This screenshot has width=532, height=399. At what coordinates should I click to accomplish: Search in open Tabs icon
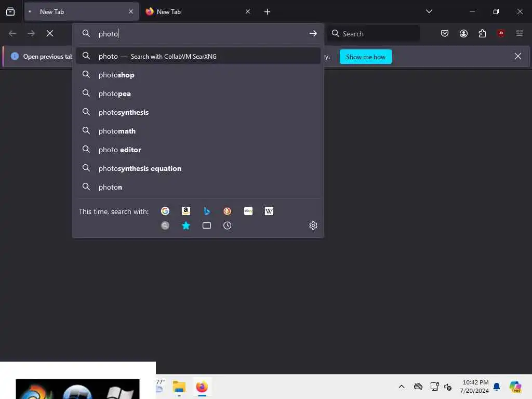[x=207, y=225]
